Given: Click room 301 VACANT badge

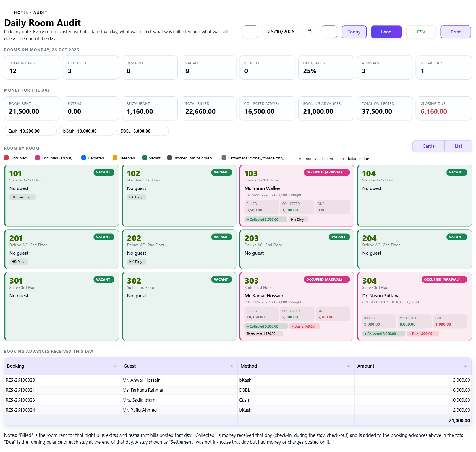Looking at the screenshot, I should point(104,280).
